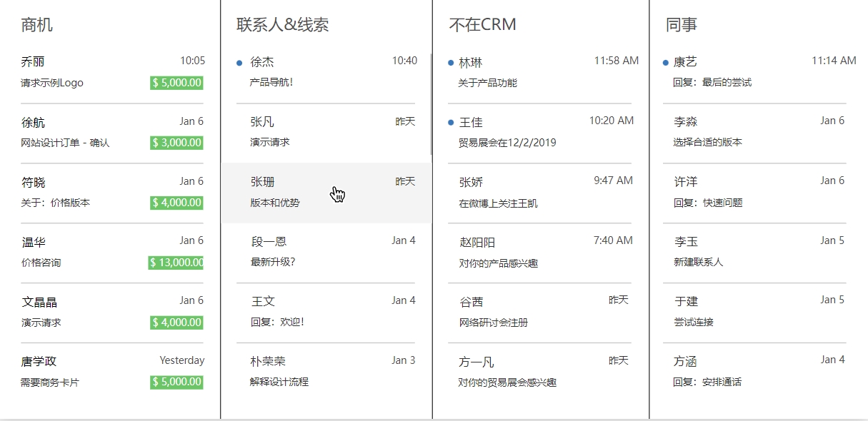Click the $5,000.00 badge on 乔丽's deal
This screenshot has width=868, height=421.
click(176, 83)
